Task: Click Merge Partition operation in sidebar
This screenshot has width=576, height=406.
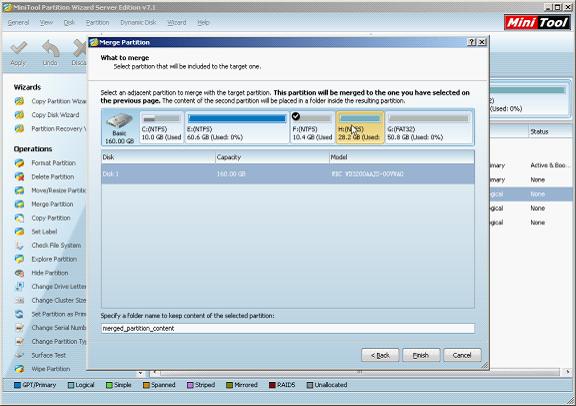Action: (x=52, y=204)
